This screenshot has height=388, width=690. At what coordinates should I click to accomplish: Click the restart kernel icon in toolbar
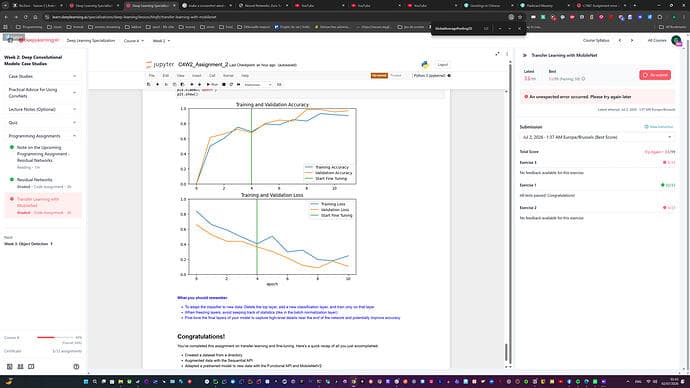pos(231,84)
